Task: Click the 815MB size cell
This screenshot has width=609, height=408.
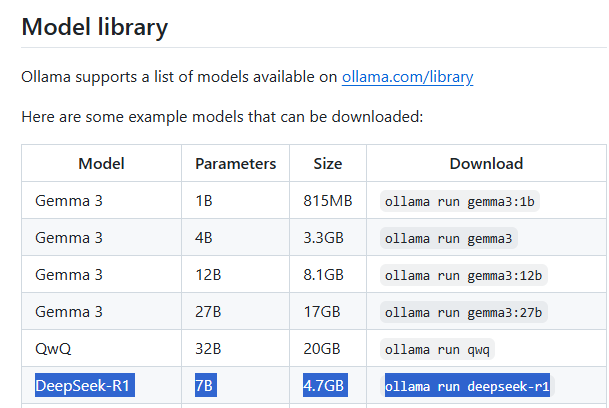Action: pyautogui.click(x=328, y=201)
